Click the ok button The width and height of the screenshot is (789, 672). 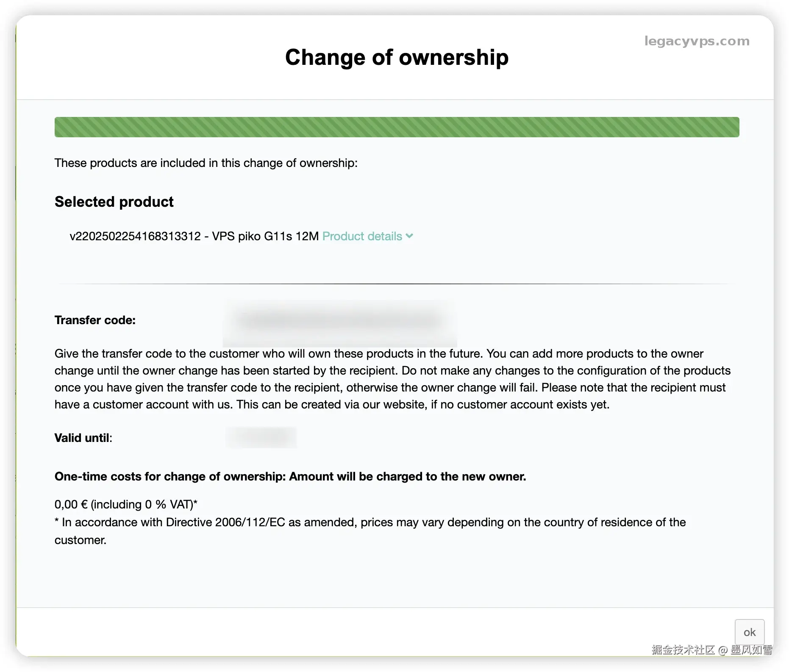(749, 632)
